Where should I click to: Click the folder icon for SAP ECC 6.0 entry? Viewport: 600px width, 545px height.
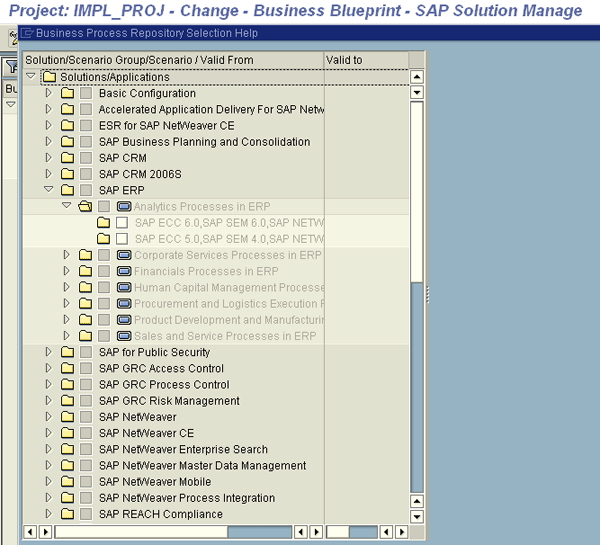click(103, 222)
